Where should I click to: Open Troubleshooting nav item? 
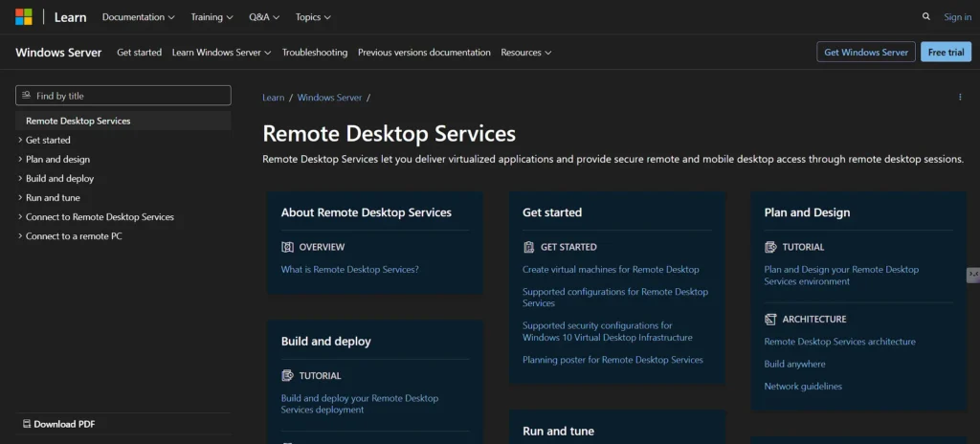pyautogui.click(x=314, y=53)
